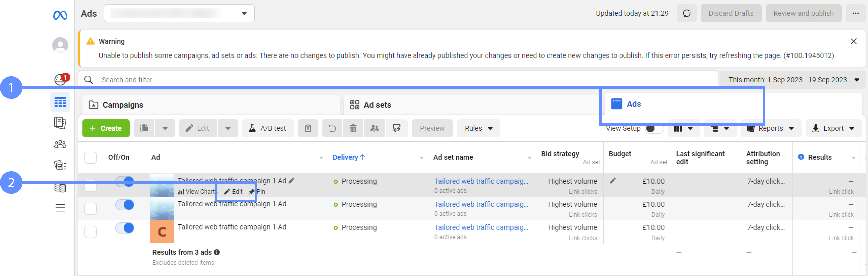Viewport: 868px width, 276px height.
Task: Expand the Export dropdown
Action: (x=833, y=128)
